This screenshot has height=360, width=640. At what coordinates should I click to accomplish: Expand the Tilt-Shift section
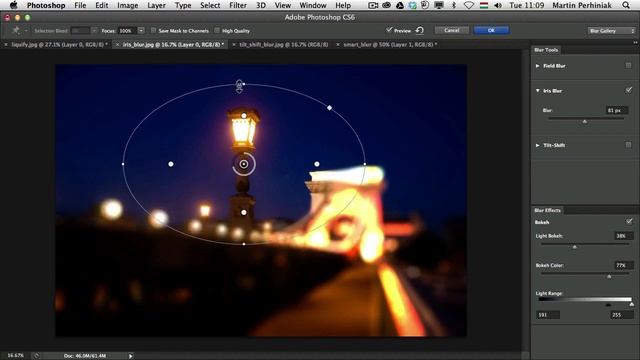pos(538,145)
